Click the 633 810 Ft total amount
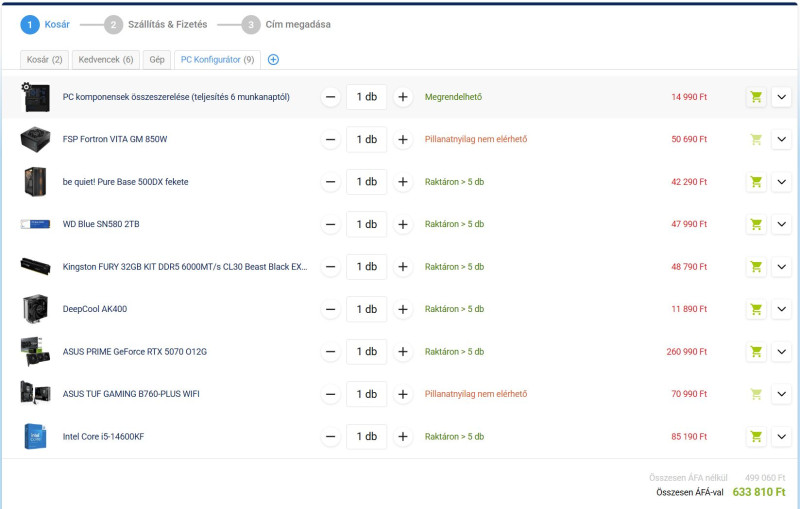Screen dimensions: 800x509 [759, 492]
